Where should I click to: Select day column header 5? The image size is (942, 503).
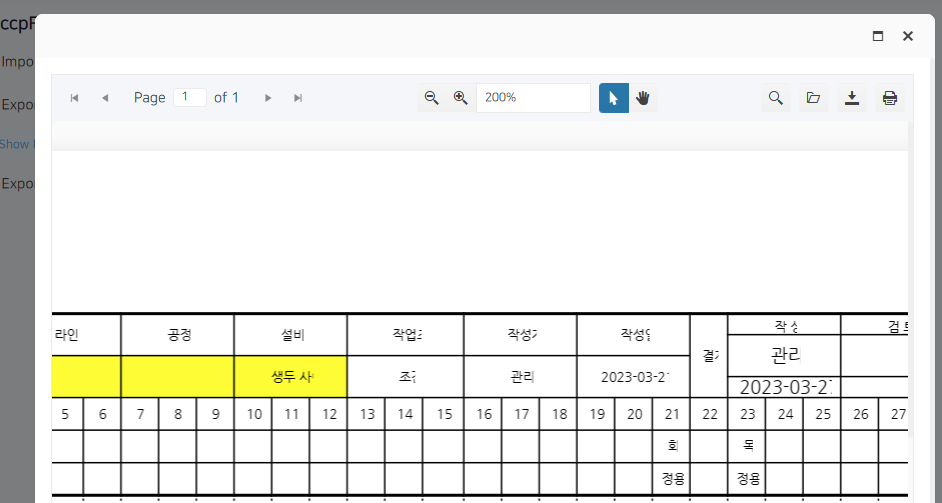[x=65, y=414]
